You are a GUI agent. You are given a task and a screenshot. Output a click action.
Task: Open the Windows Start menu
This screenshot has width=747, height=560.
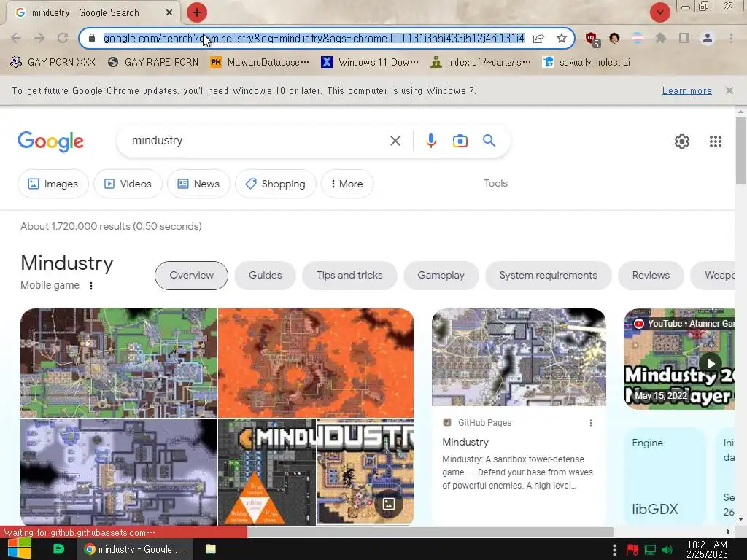tap(19, 549)
